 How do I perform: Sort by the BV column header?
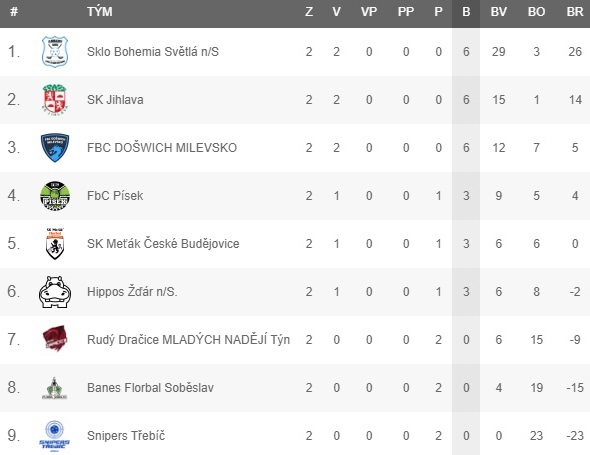[499, 12]
